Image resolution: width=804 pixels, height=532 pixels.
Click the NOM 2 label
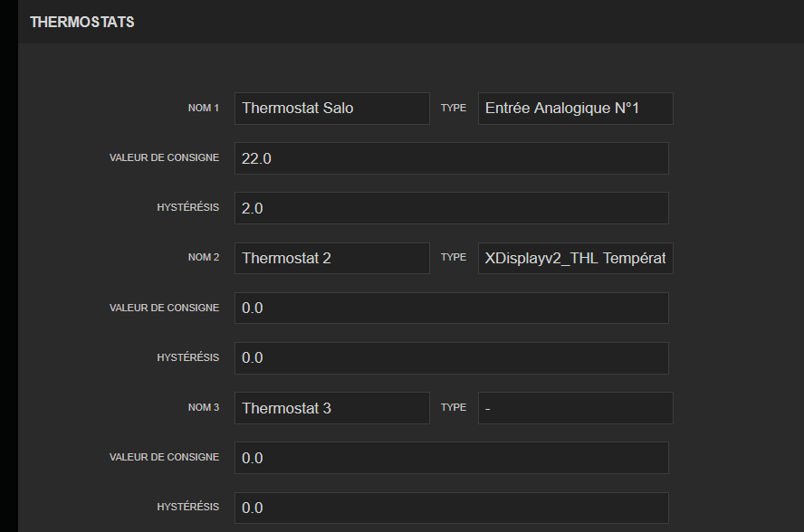click(203, 257)
